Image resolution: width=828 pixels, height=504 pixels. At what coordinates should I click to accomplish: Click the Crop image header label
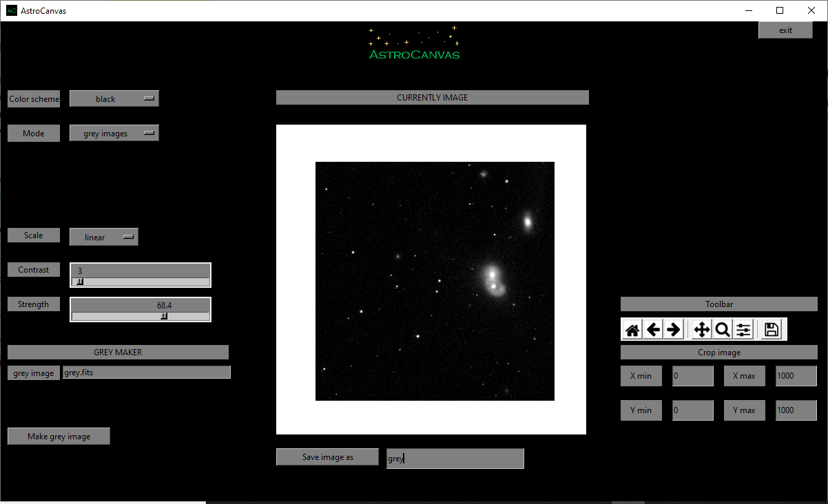(x=719, y=352)
